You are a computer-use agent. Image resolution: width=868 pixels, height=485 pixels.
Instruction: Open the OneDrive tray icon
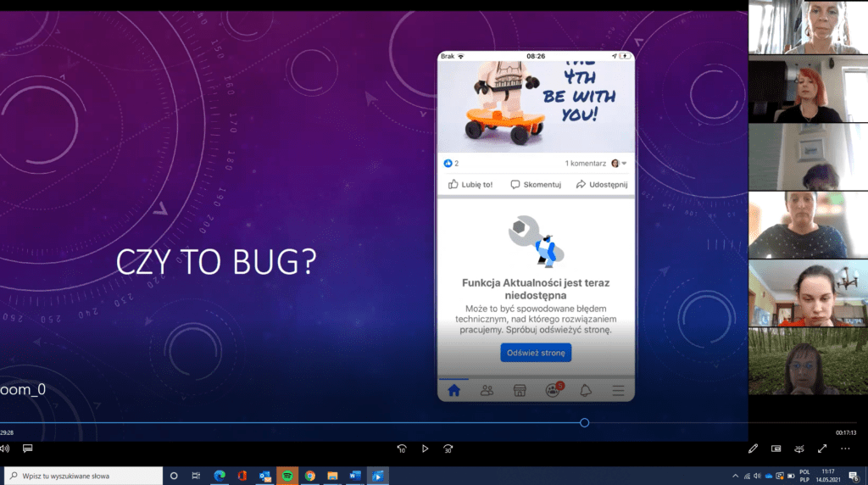pos(768,476)
